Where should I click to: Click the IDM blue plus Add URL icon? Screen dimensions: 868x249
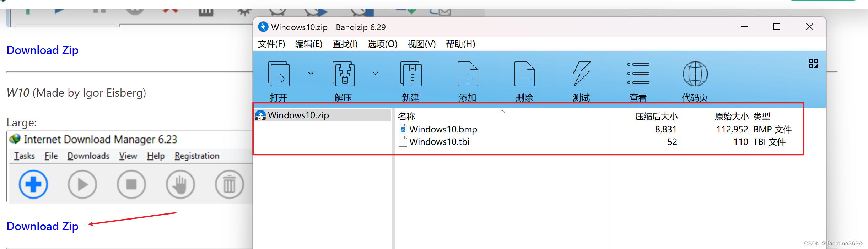[33, 184]
